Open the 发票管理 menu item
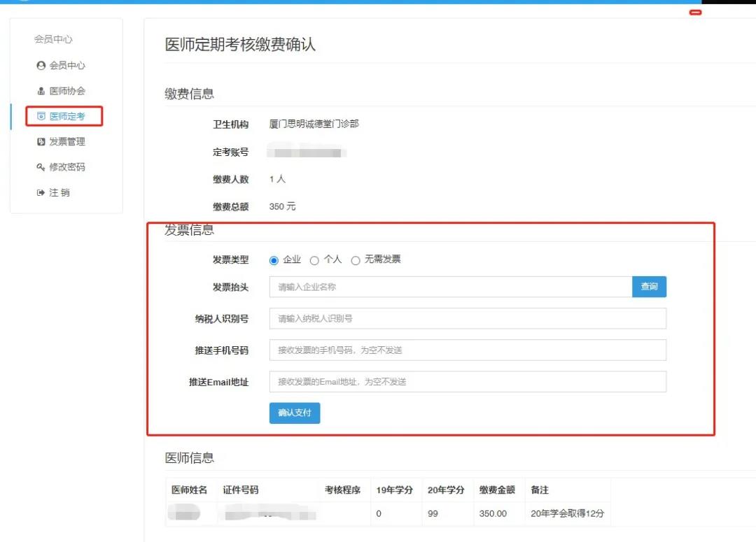The height and width of the screenshot is (542, 756). (66, 142)
